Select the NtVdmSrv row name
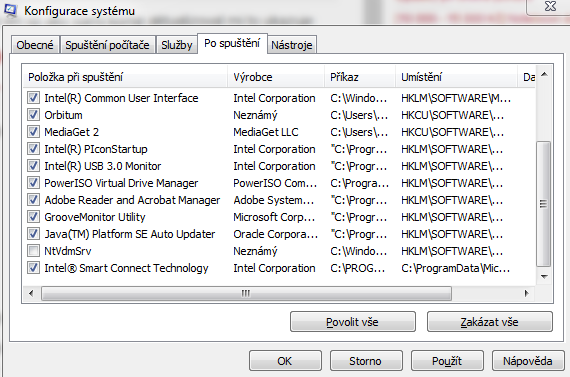570x377 pixels. click(x=68, y=251)
